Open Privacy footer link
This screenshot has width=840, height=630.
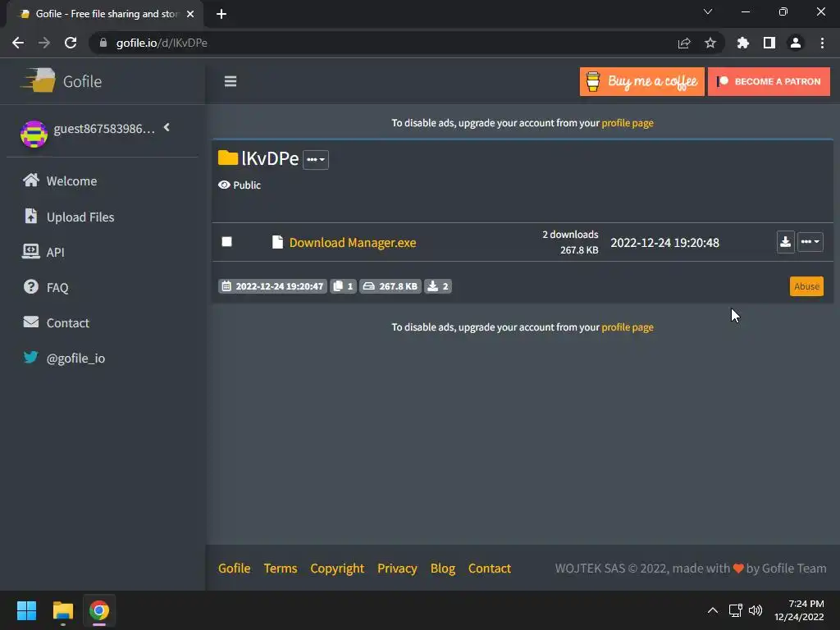(397, 568)
